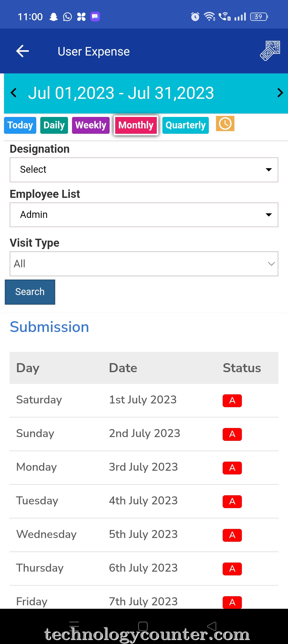Switch to the Quarterly view
This screenshot has height=644, width=288.
(186, 125)
